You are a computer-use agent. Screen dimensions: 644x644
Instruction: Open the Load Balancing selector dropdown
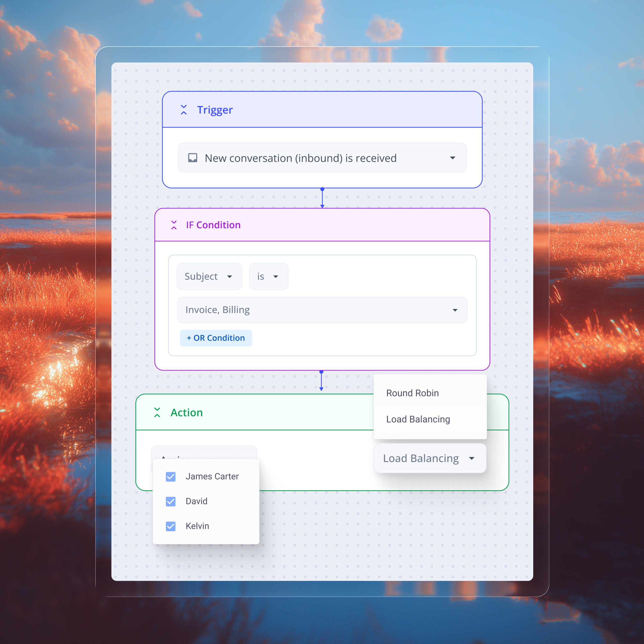click(430, 458)
